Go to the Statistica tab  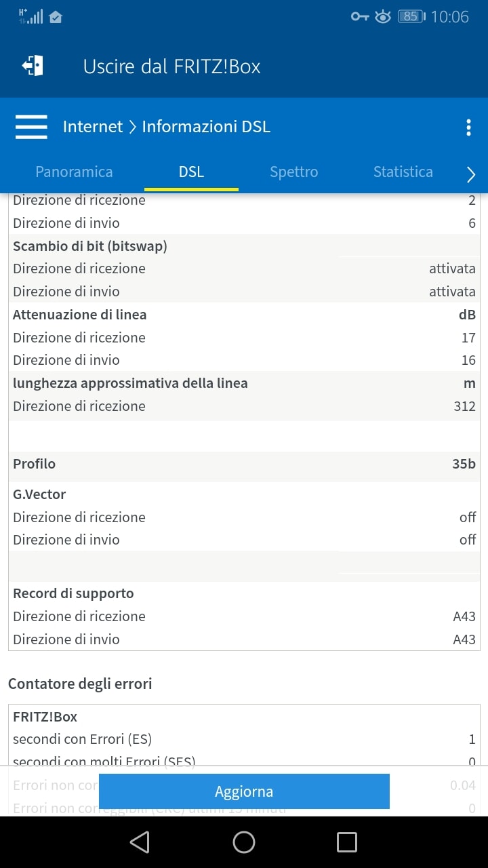tap(403, 172)
